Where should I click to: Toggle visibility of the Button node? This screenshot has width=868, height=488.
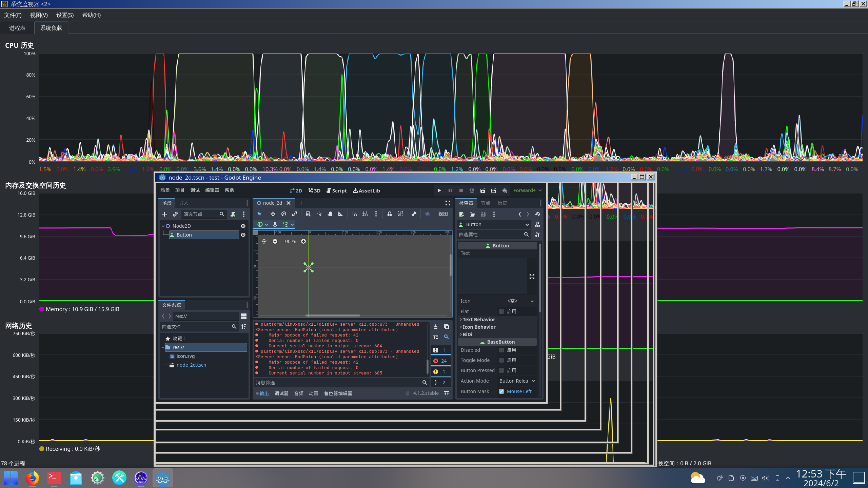coord(243,235)
